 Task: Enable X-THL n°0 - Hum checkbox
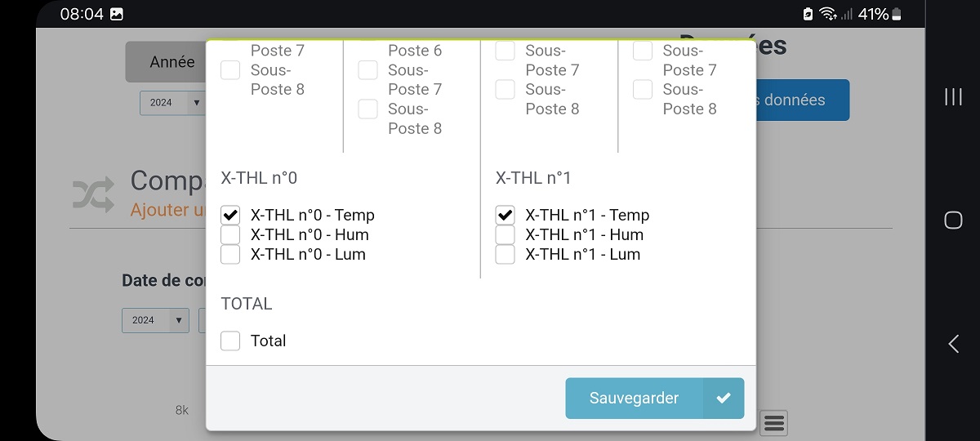tap(230, 235)
